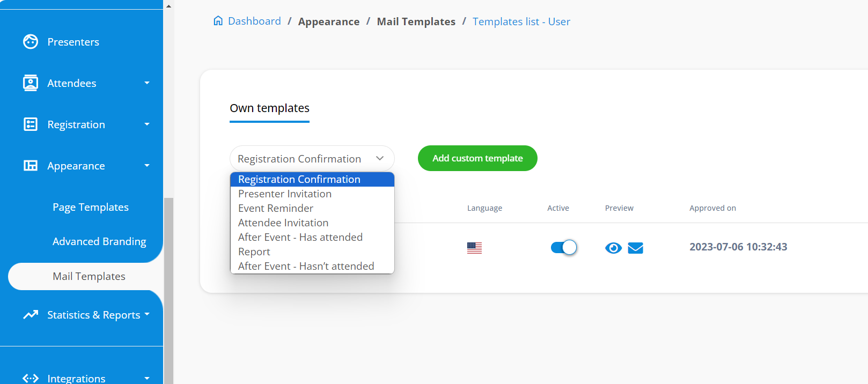
Task: Click the Integrations code icon
Action: (x=31, y=378)
